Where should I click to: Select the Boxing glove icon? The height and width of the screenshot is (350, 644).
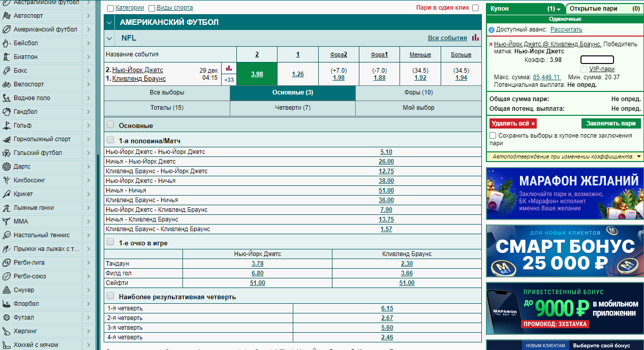tap(7, 71)
